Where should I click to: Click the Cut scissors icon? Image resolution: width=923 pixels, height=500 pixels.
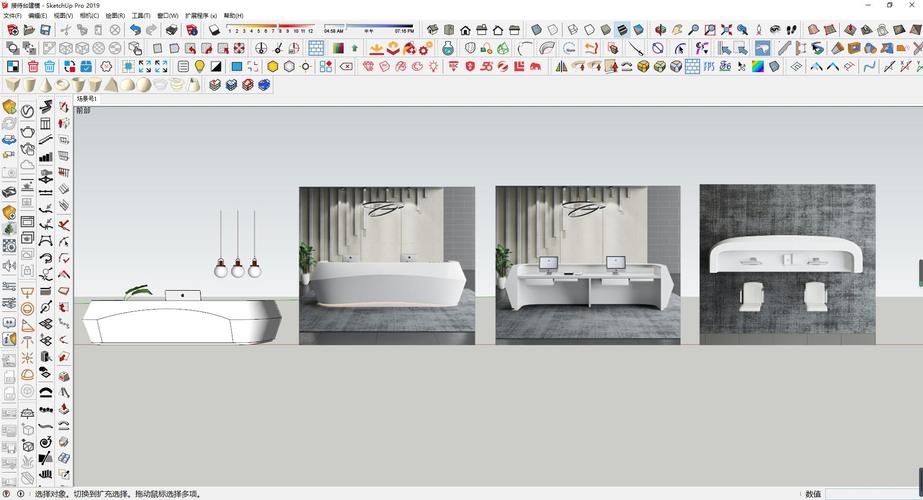tap(63, 30)
